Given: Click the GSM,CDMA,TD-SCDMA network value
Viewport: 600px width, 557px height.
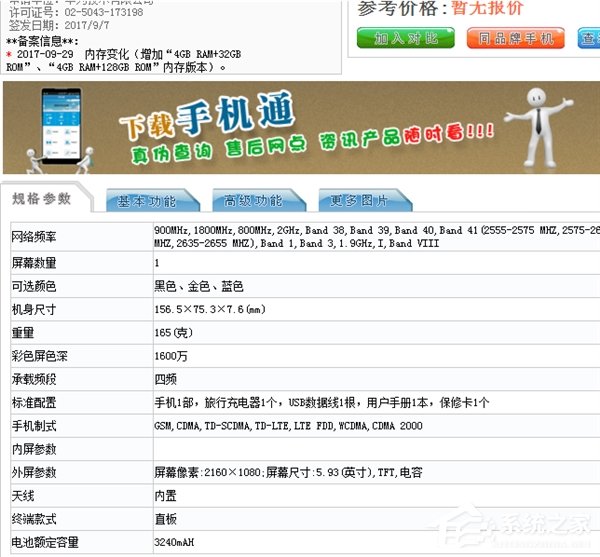Looking at the screenshot, I should (x=288, y=426).
